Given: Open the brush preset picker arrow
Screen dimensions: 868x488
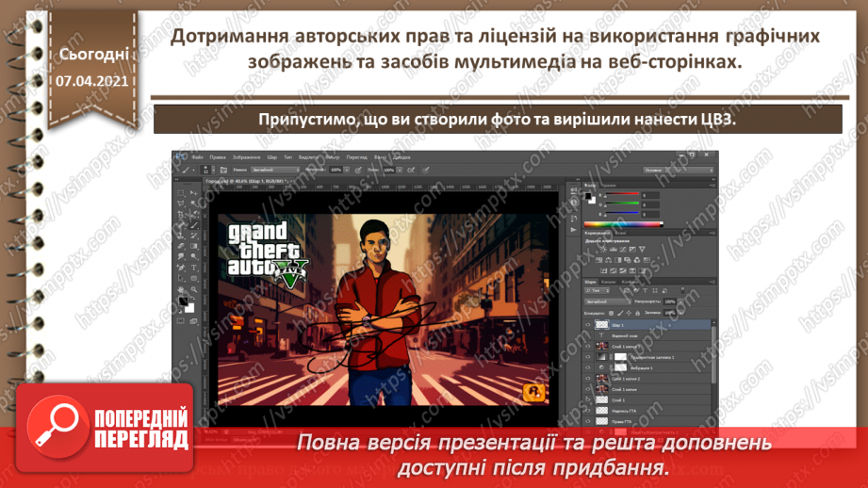Looking at the screenshot, I should [214, 170].
